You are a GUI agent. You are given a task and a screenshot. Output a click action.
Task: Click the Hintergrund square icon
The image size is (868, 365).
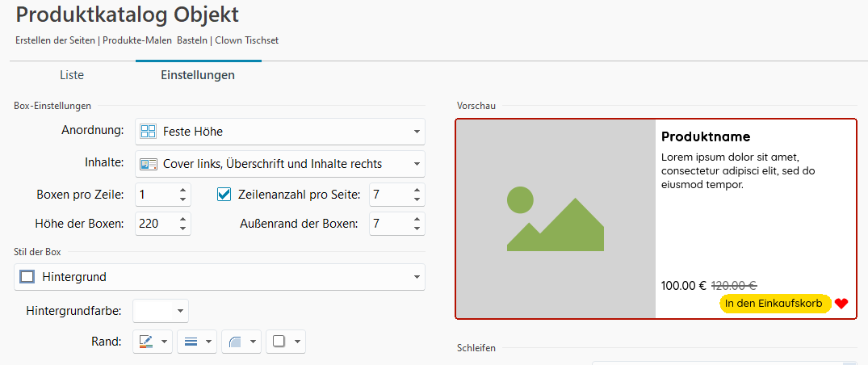pyautogui.click(x=27, y=277)
